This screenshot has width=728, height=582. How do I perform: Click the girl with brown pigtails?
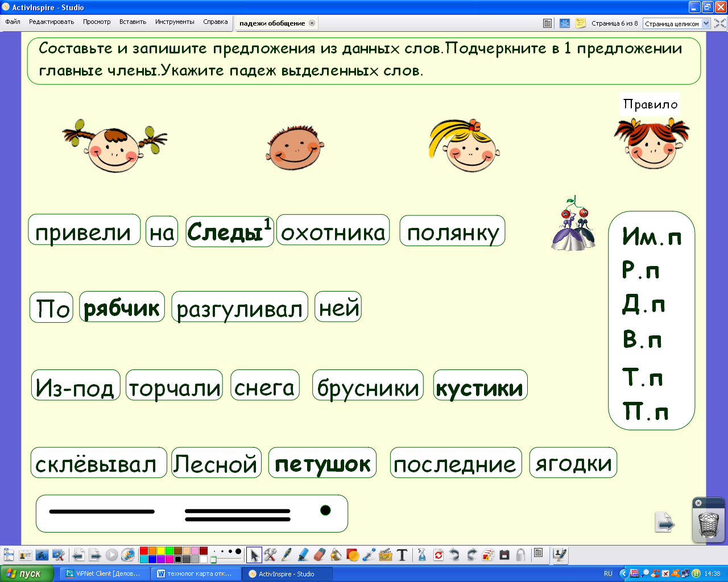115,145
